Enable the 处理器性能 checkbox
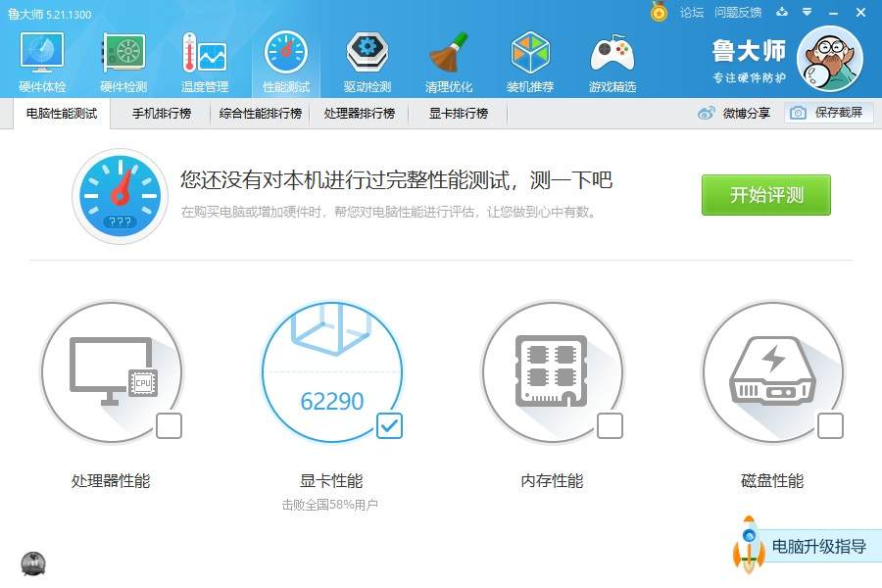Image resolution: width=882 pixels, height=588 pixels. pos(169,425)
